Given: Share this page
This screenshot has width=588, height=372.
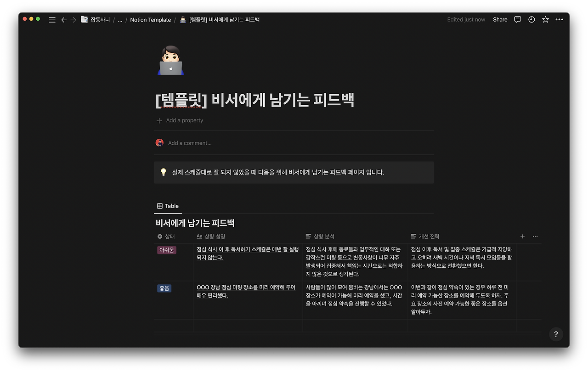Looking at the screenshot, I should 500,20.
